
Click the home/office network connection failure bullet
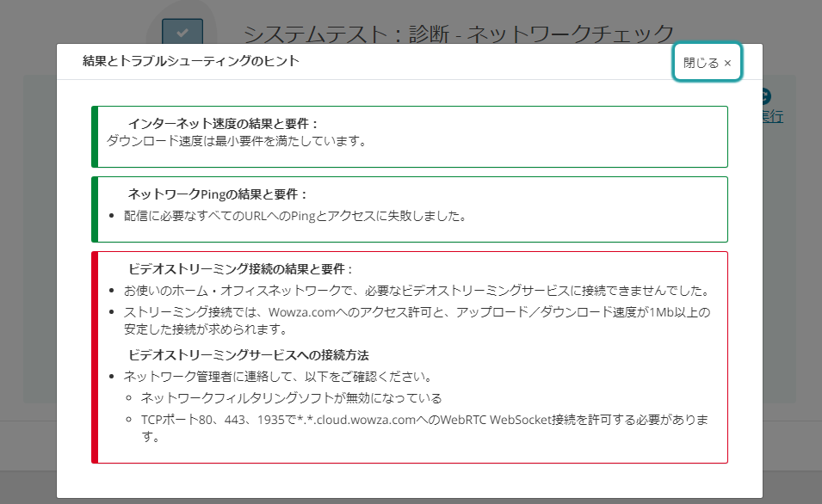(x=416, y=291)
